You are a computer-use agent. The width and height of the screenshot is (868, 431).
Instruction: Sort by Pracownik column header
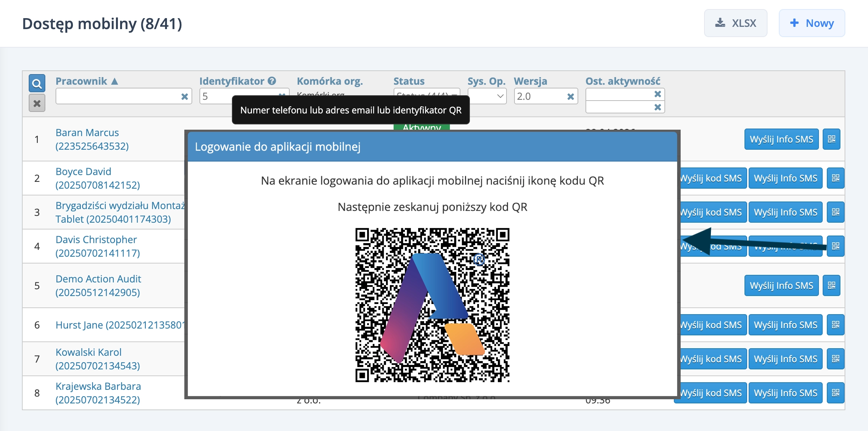coord(82,81)
